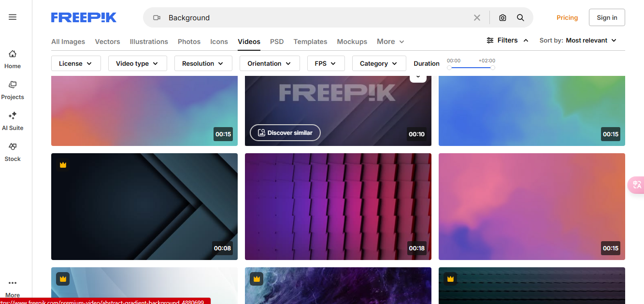Open the hamburger navigation menu
The width and height of the screenshot is (644, 304).
12,17
